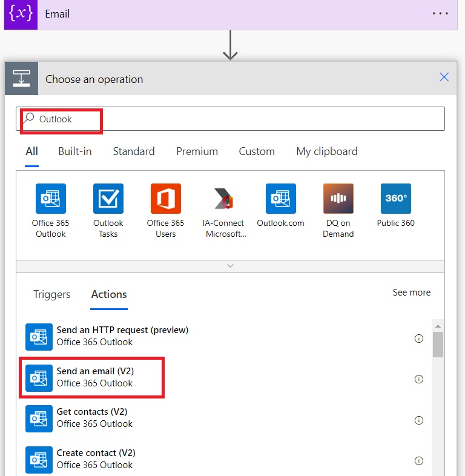Choose the Outlook Tasks connector icon

(108, 199)
